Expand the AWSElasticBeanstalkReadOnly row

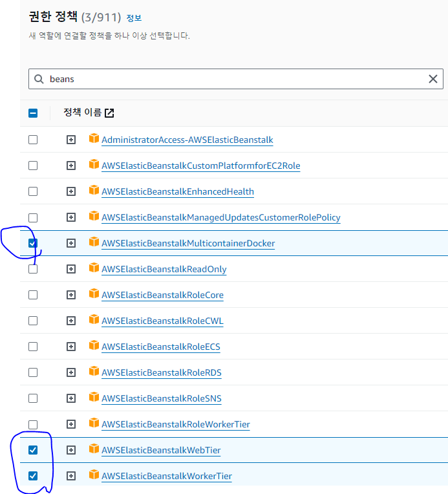(x=71, y=269)
